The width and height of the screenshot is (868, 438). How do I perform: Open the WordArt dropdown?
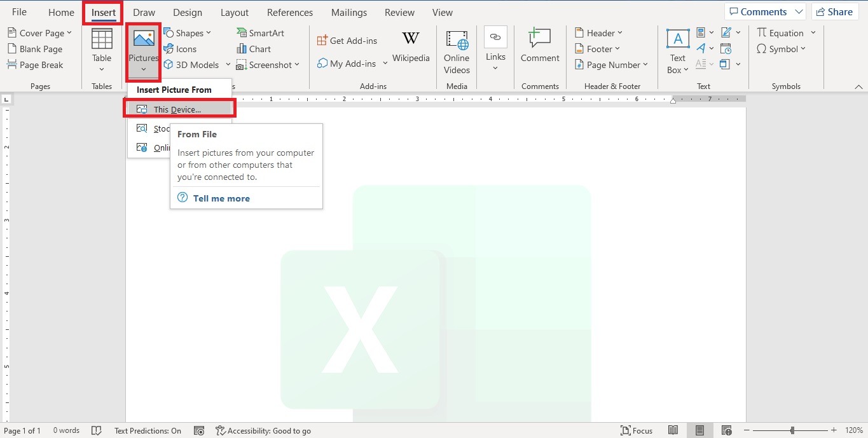pos(705,49)
